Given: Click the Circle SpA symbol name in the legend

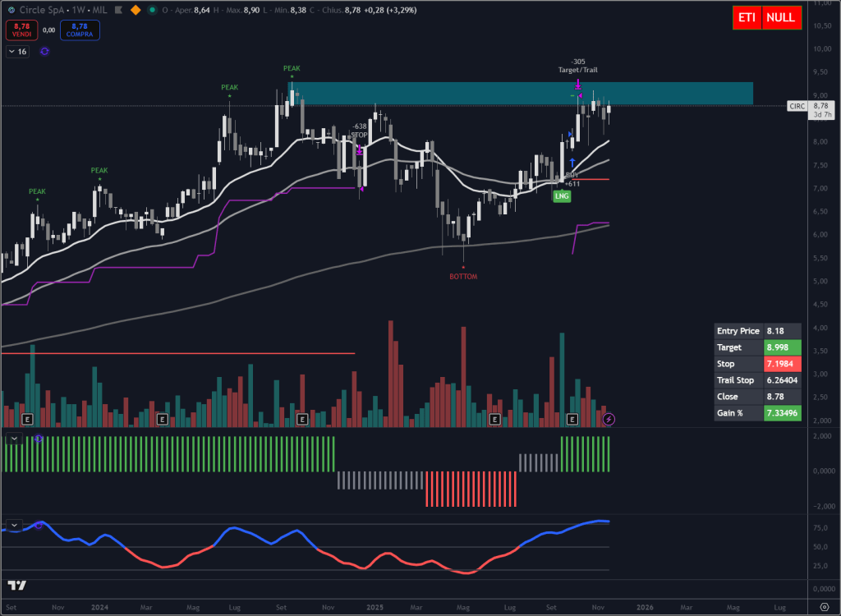Looking at the screenshot, I should click(x=41, y=9).
